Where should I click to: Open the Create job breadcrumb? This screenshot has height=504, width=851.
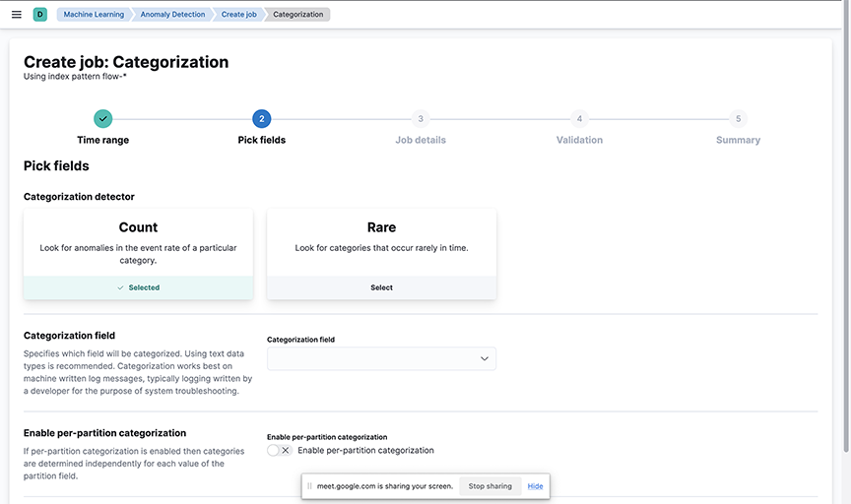[x=238, y=15]
